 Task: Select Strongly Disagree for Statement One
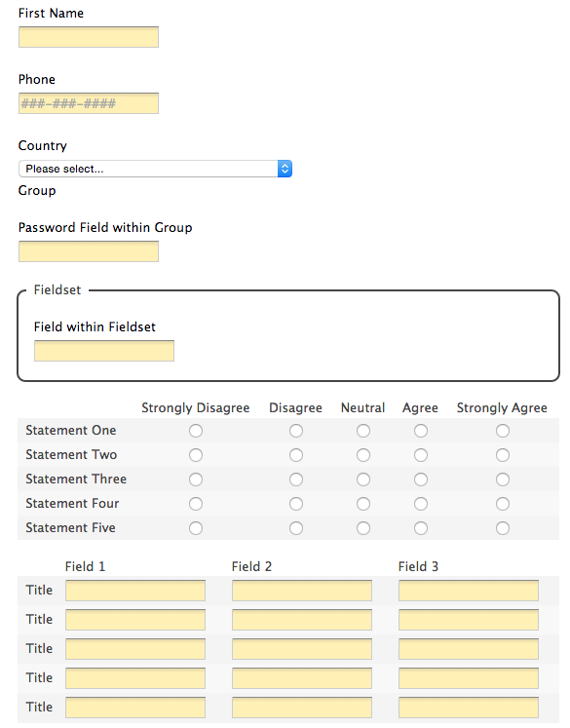point(196,431)
